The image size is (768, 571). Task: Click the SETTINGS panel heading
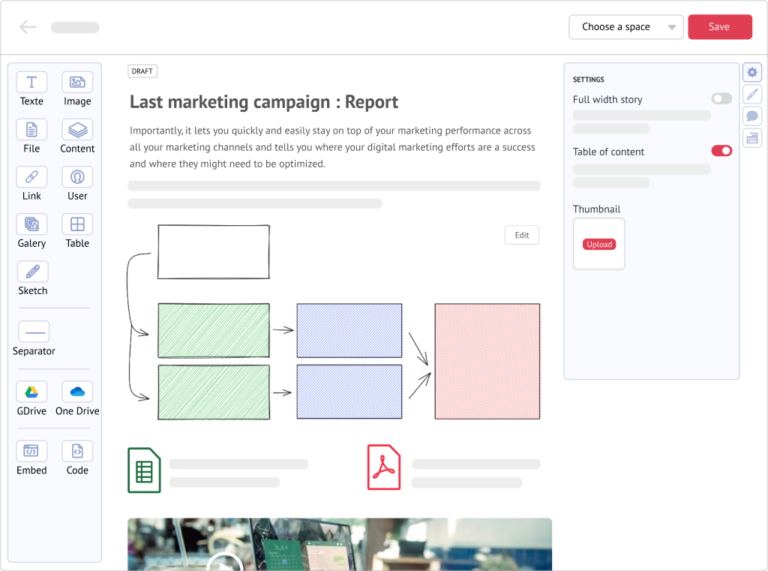[588, 79]
